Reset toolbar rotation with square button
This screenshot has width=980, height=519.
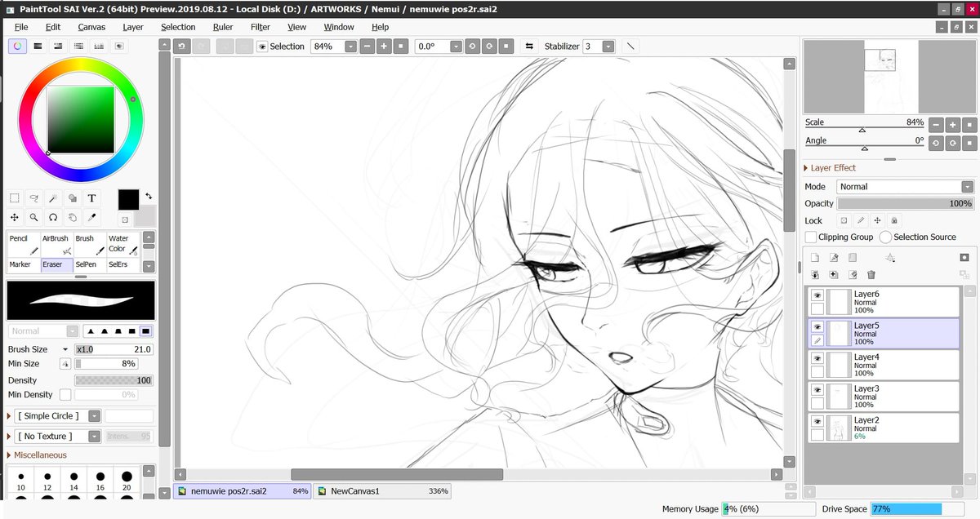(506, 47)
